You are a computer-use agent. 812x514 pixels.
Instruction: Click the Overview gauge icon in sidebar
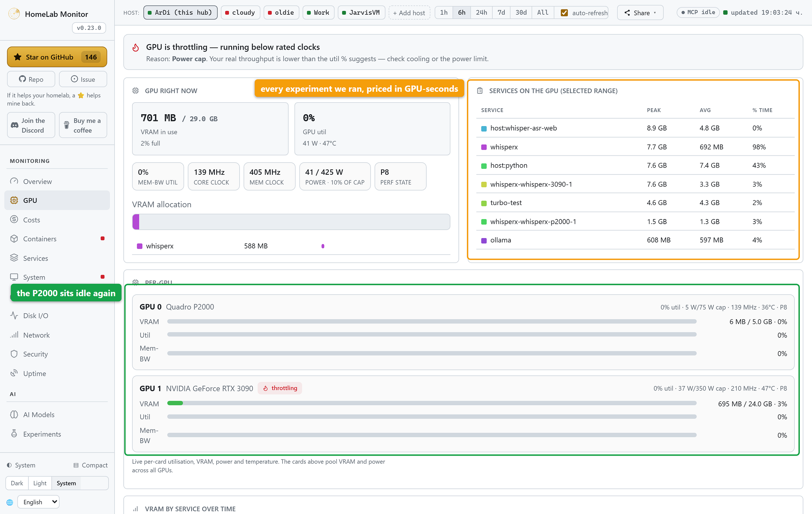tap(14, 181)
